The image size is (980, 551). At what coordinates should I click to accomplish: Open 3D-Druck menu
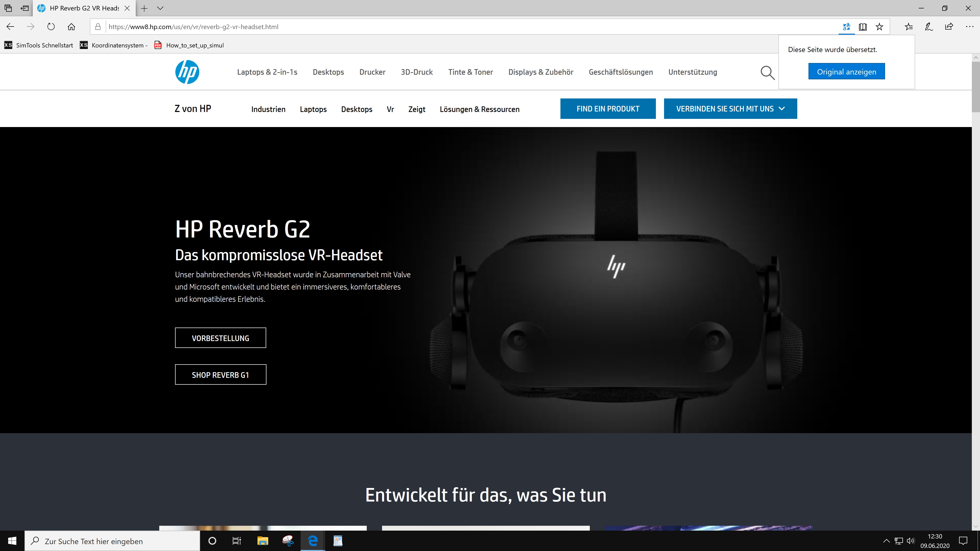coord(416,72)
